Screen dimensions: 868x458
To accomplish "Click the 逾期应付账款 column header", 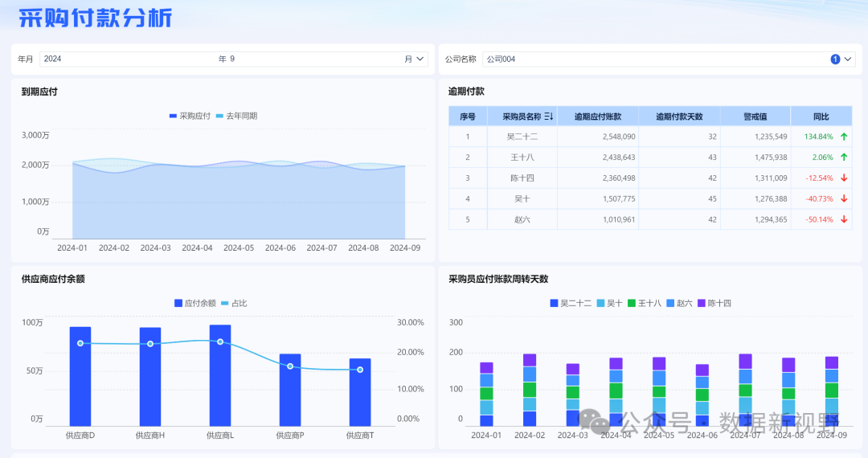I will (598, 117).
